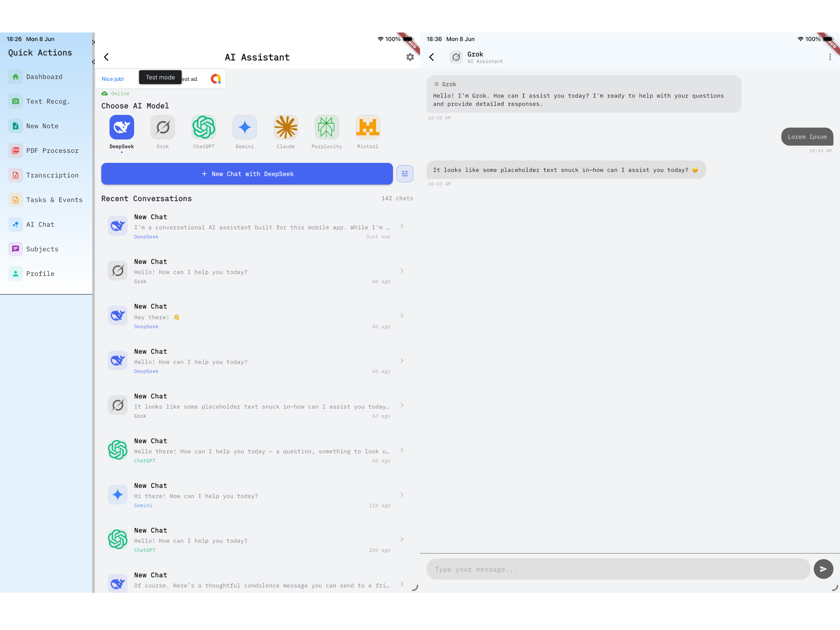Click Grok's greeting message bubble

tap(584, 94)
